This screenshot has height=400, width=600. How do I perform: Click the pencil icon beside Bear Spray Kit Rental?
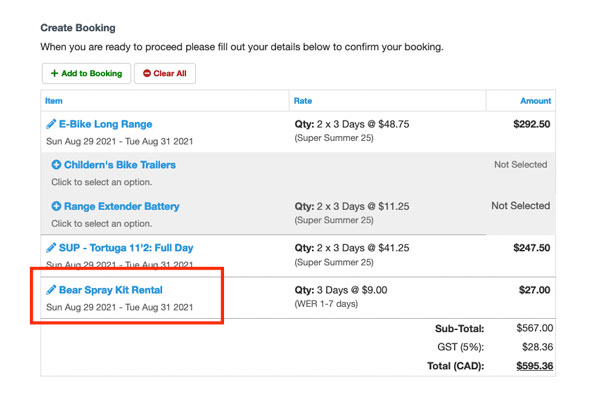point(52,290)
